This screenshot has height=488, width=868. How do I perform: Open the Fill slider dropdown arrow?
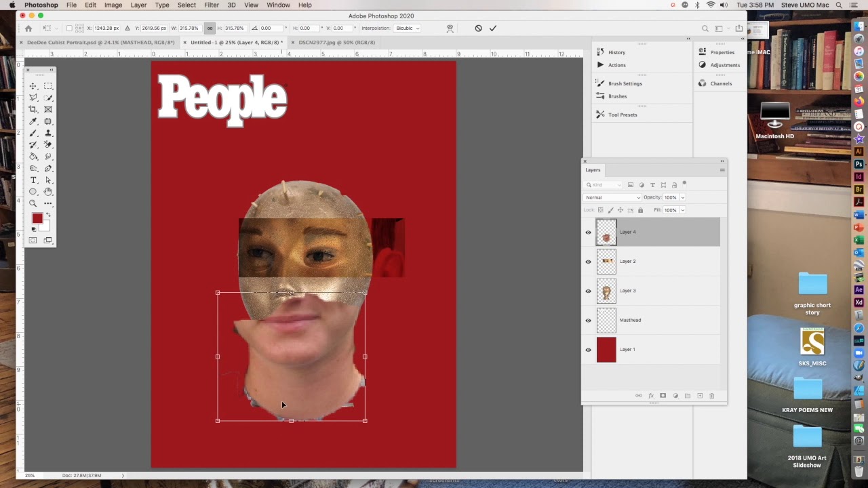coord(683,210)
